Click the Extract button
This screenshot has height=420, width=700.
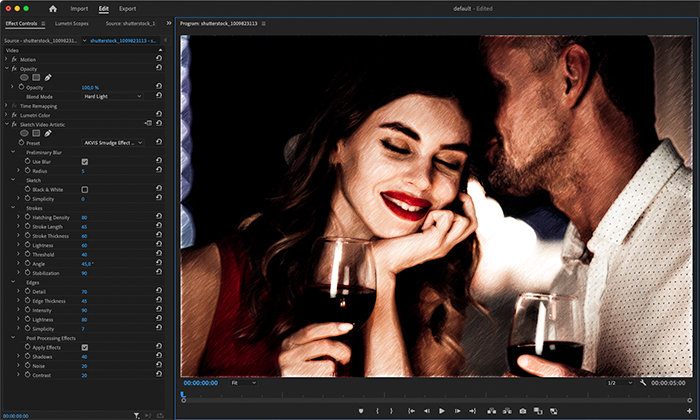pos(507,411)
